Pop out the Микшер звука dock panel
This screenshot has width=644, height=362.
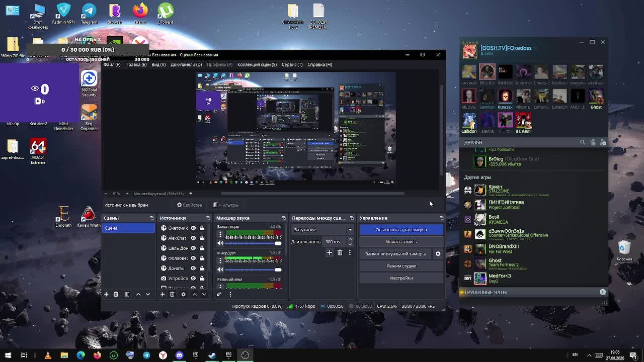pos(284,218)
